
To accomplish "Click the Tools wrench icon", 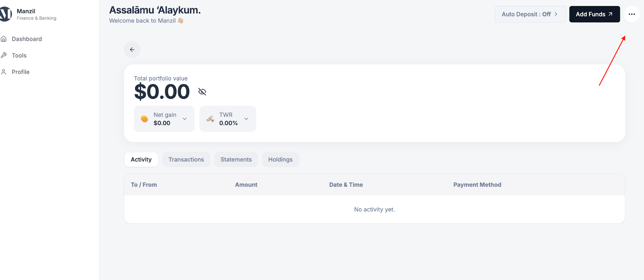I will coord(4,55).
